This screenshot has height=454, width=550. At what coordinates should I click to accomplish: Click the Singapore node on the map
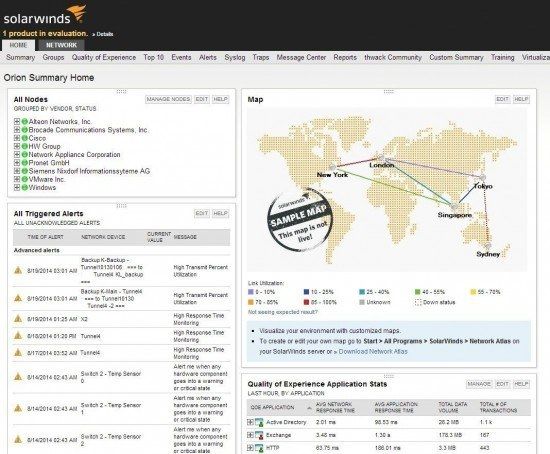(455, 206)
